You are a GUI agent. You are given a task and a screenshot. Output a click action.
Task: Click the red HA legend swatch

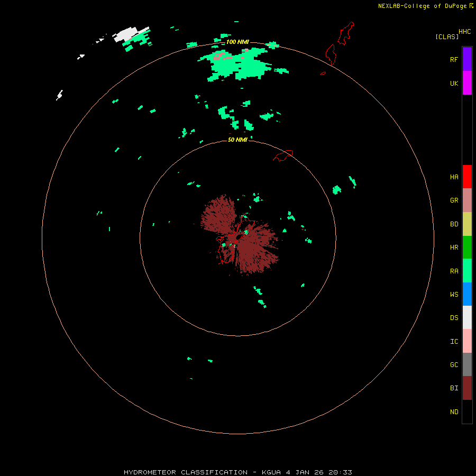pyautogui.click(x=467, y=177)
